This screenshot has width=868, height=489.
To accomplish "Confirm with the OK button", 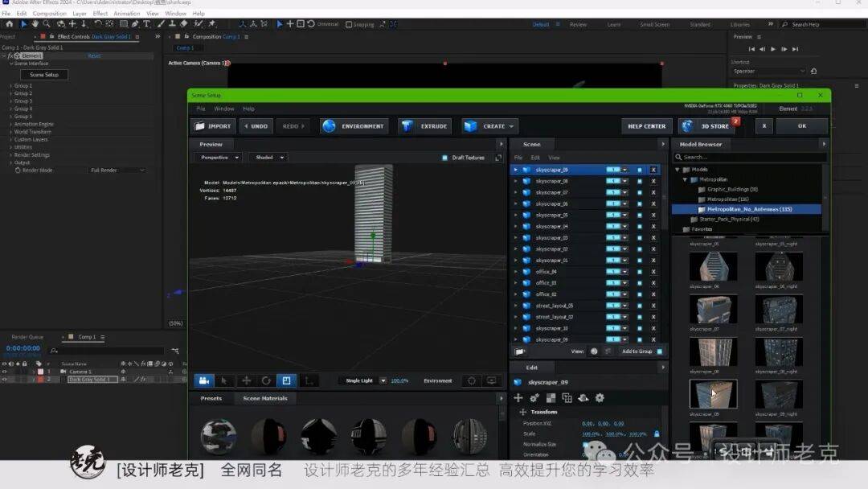I will [801, 126].
